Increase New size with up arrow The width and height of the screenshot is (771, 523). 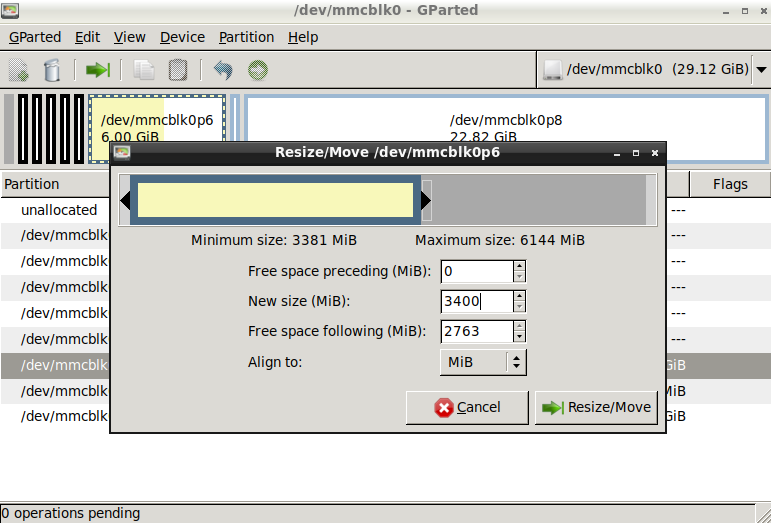(519, 296)
